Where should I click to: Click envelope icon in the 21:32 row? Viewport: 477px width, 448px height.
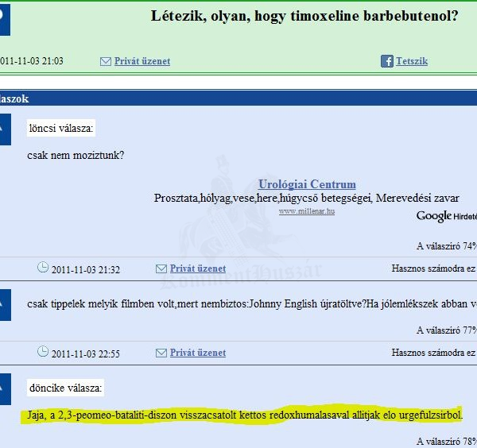161,269
